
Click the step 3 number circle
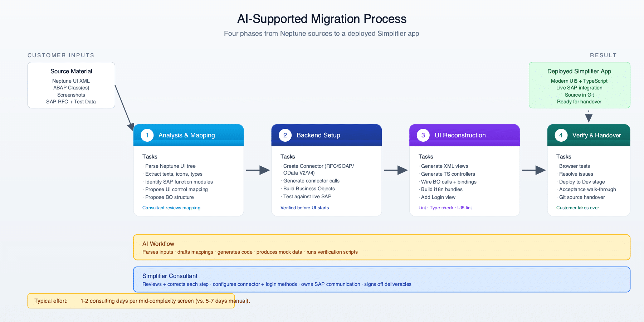[423, 135]
